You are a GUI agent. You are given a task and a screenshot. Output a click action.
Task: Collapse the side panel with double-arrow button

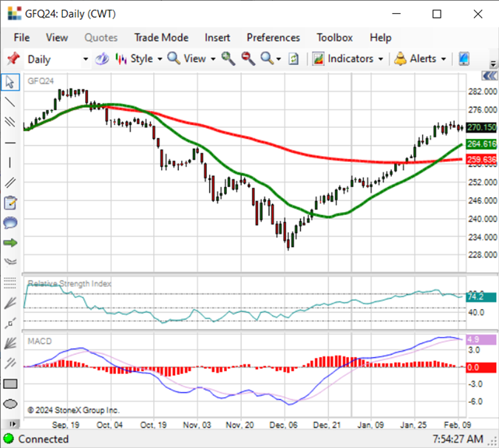click(x=489, y=75)
